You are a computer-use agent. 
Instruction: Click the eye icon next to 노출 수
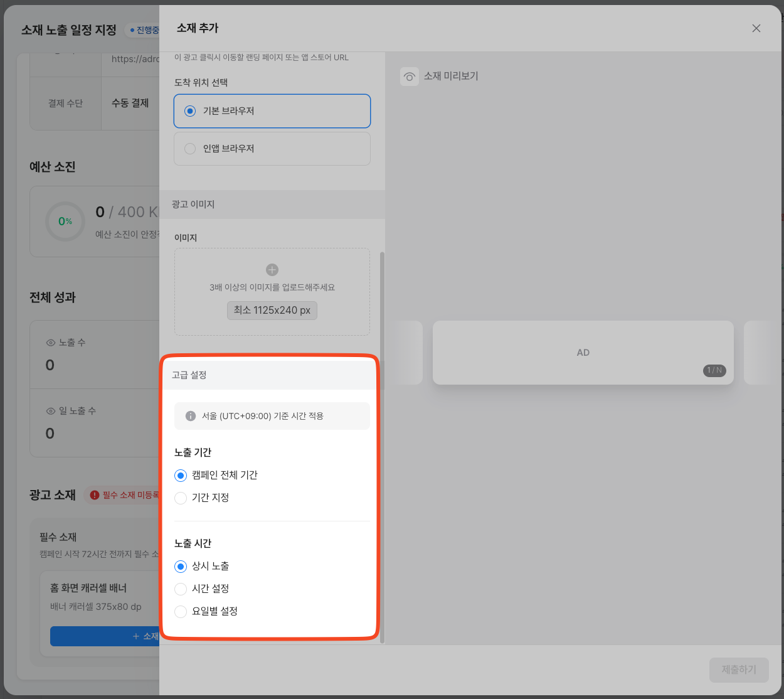pyautogui.click(x=51, y=343)
